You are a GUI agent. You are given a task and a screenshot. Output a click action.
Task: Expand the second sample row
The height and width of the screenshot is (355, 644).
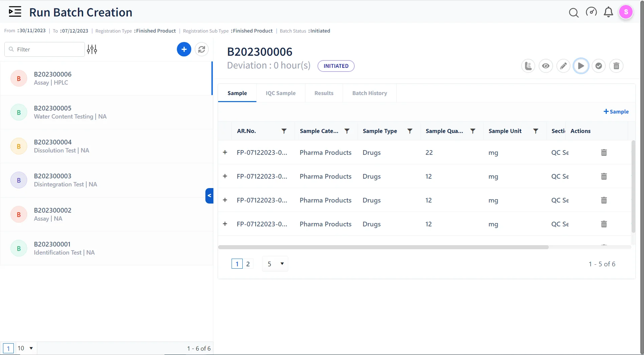[x=225, y=176]
